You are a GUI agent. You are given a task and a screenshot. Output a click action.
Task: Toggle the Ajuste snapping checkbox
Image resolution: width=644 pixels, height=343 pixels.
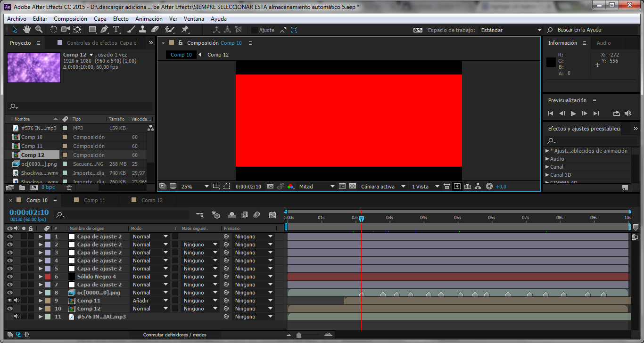pyautogui.click(x=255, y=30)
